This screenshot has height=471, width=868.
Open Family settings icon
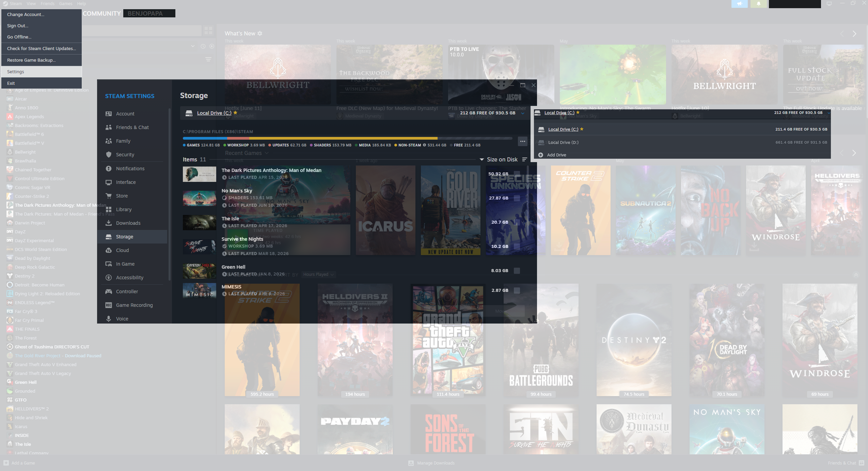click(109, 141)
